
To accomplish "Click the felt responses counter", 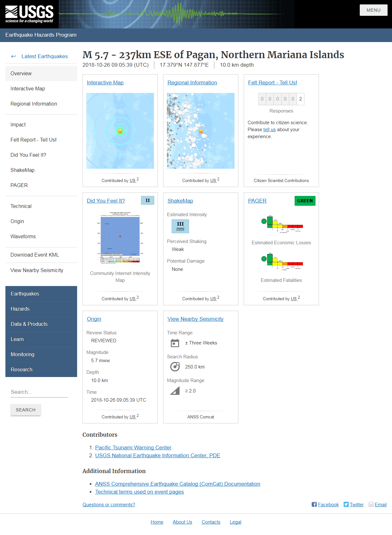I will (281, 99).
